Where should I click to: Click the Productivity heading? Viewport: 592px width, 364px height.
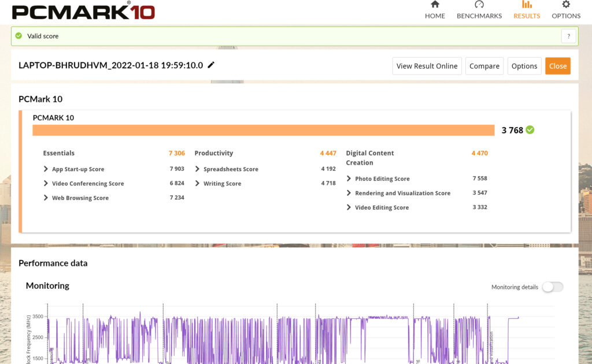(x=214, y=153)
